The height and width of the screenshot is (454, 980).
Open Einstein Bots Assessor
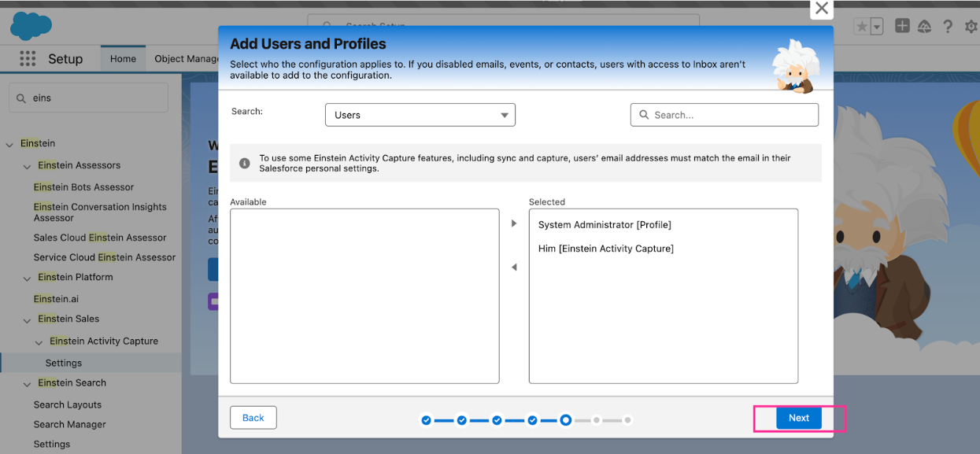(x=83, y=187)
